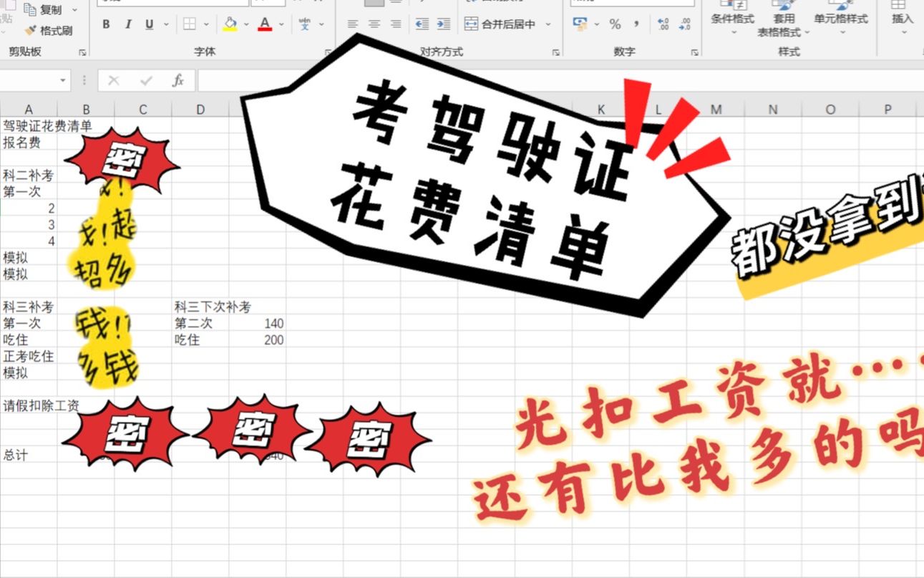Viewport: 924px width, 578px height.
Task: Expand the accounting format dropdown arrow
Action: 598,24
